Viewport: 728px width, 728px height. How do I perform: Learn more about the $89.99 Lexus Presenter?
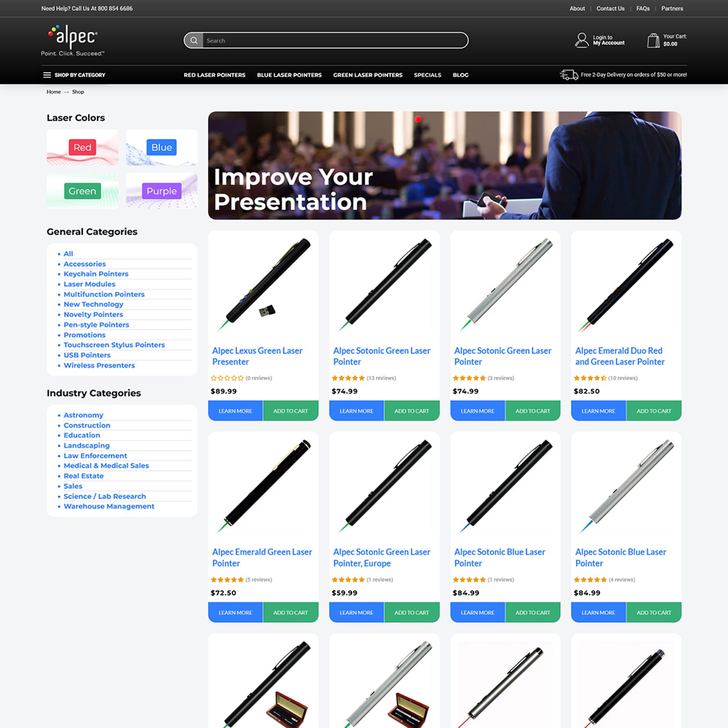(235, 411)
